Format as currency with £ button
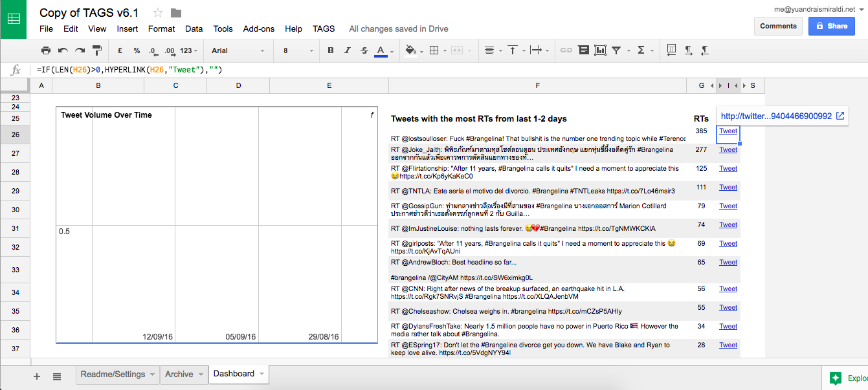This screenshot has height=390, width=868. (x=120, y=50)
